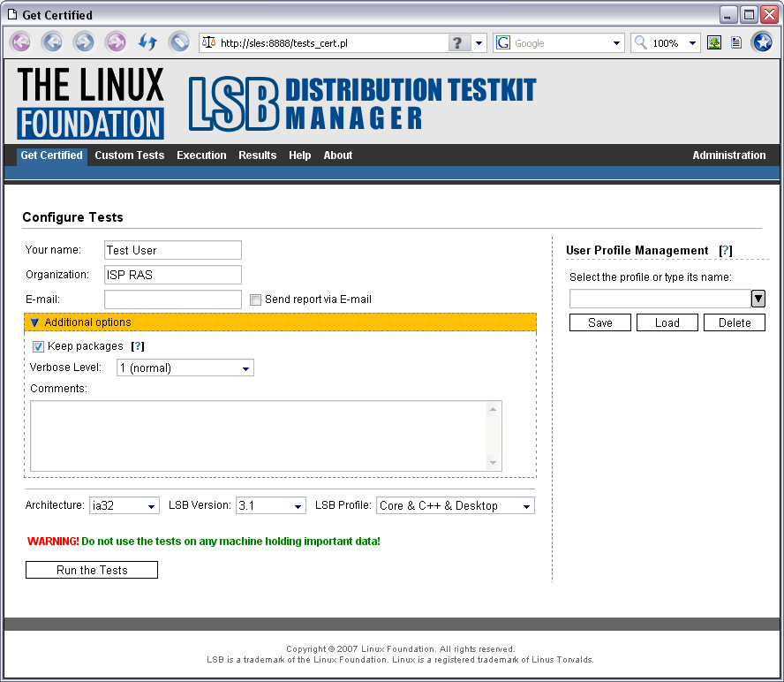Click the question mark button in address bar

(457, 43)
